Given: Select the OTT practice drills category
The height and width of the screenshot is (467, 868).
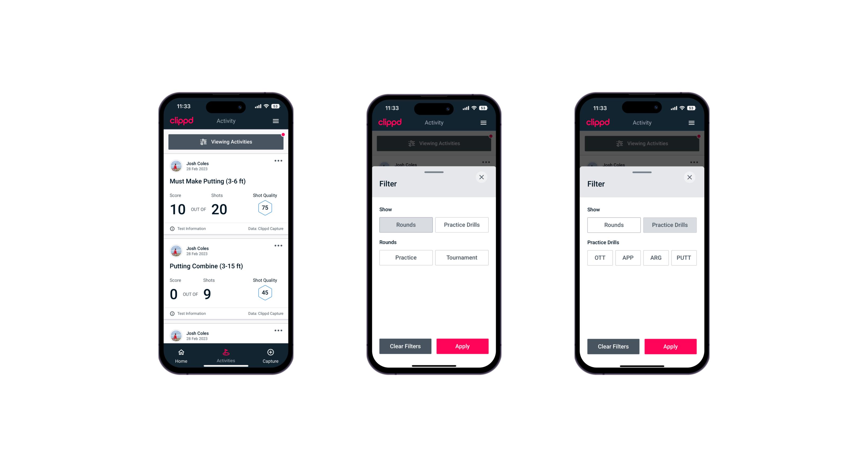Looking at the screenshot, I should coord(601,258).
